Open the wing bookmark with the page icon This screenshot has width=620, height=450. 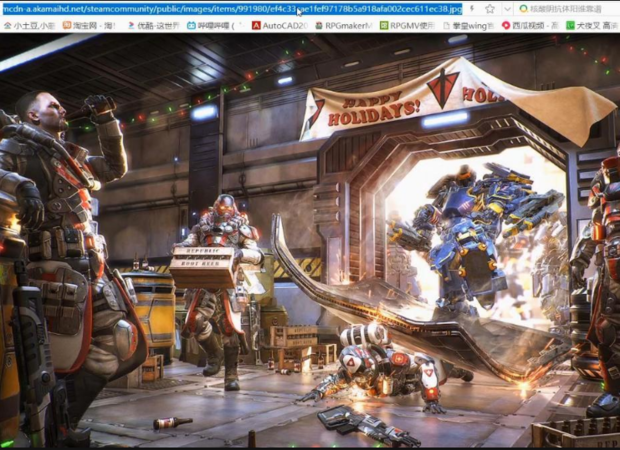pos(469,26)
